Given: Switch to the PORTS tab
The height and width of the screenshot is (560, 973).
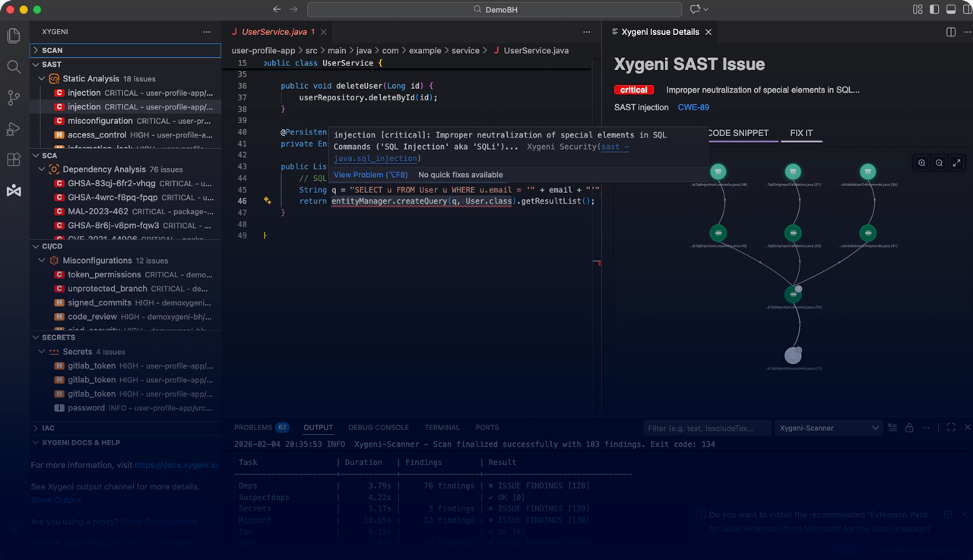Looking at the screenshot, I should click(487, 428).
